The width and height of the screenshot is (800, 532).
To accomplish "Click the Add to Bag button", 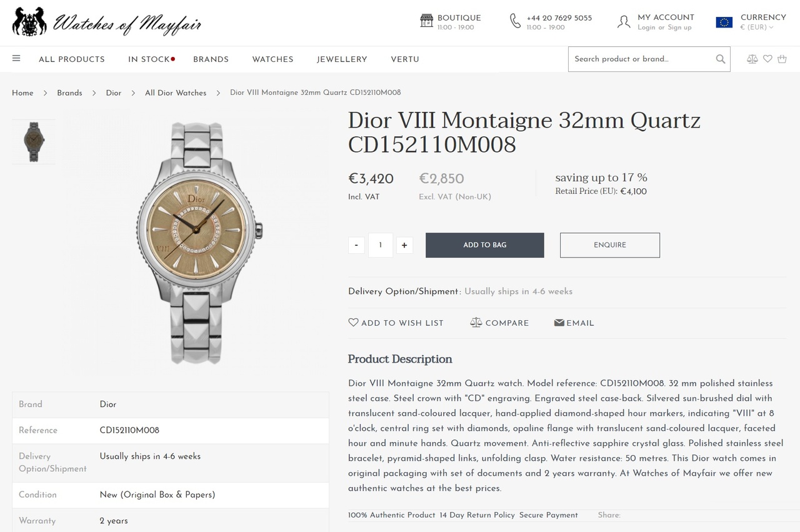I will click(484, 245).
